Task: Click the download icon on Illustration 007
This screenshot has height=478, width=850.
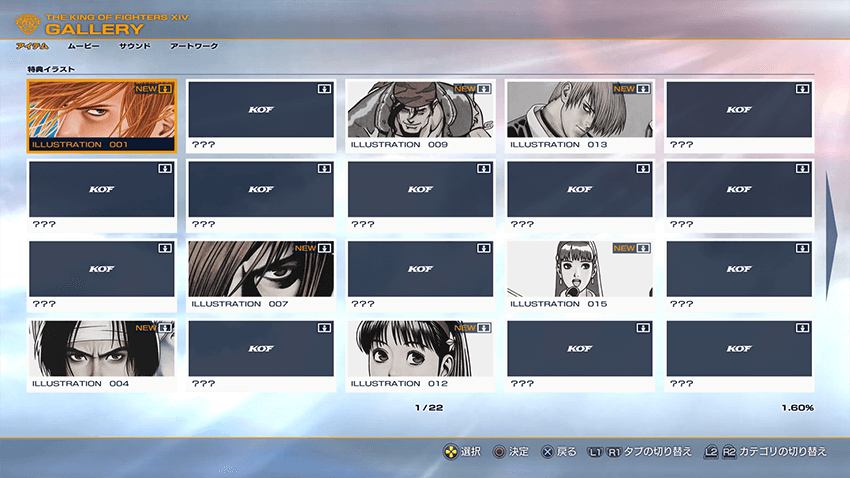Action: (325, 248)
